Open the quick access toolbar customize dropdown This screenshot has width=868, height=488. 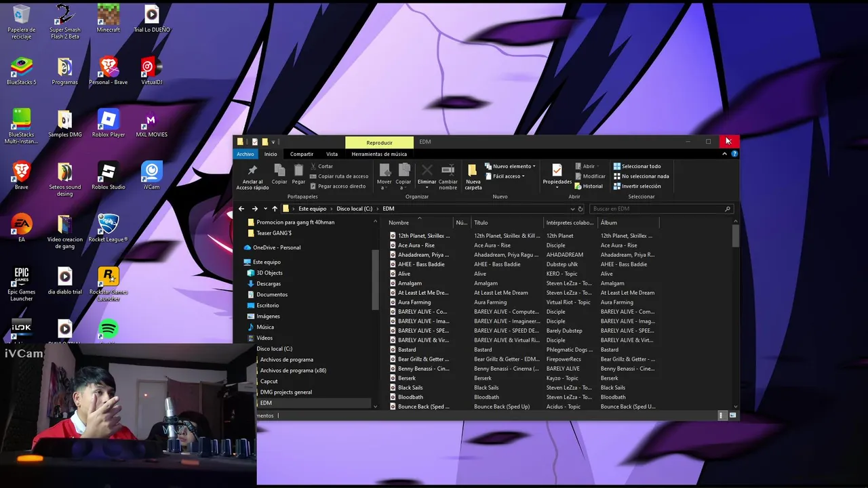(x=273, y=142)
